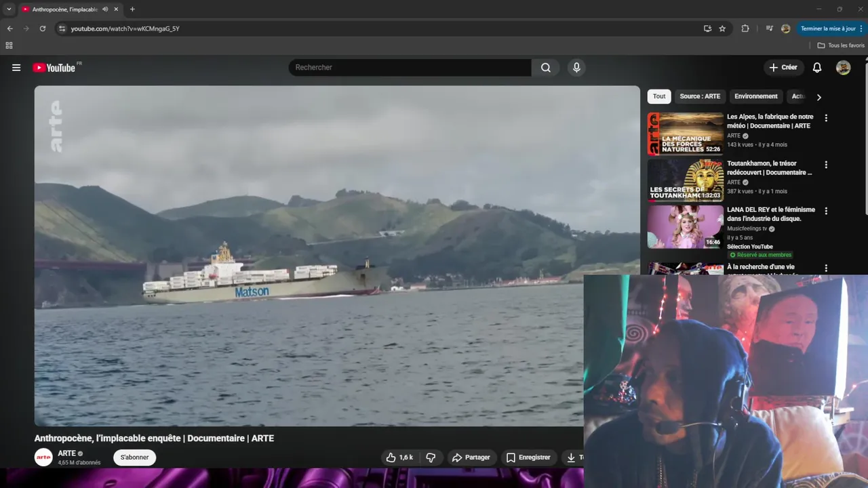
Task: Go back with the browser back arrow
Action: 9,28
